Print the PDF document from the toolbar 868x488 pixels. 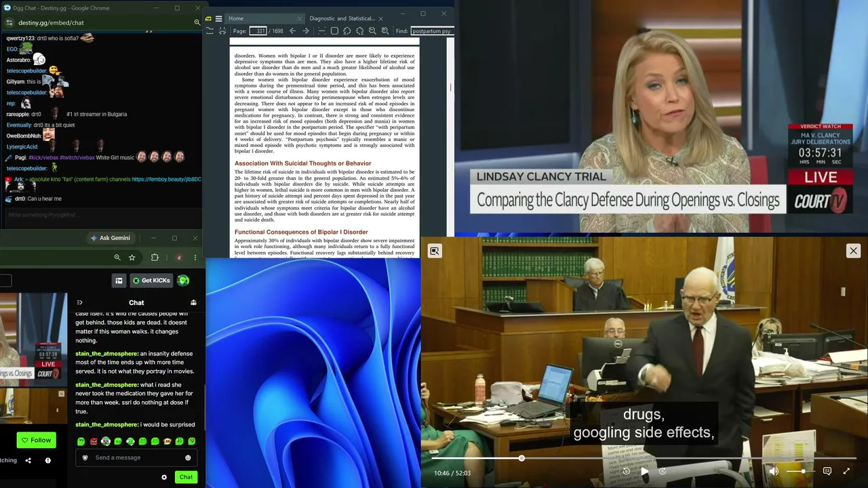click(x=222, y=31)
